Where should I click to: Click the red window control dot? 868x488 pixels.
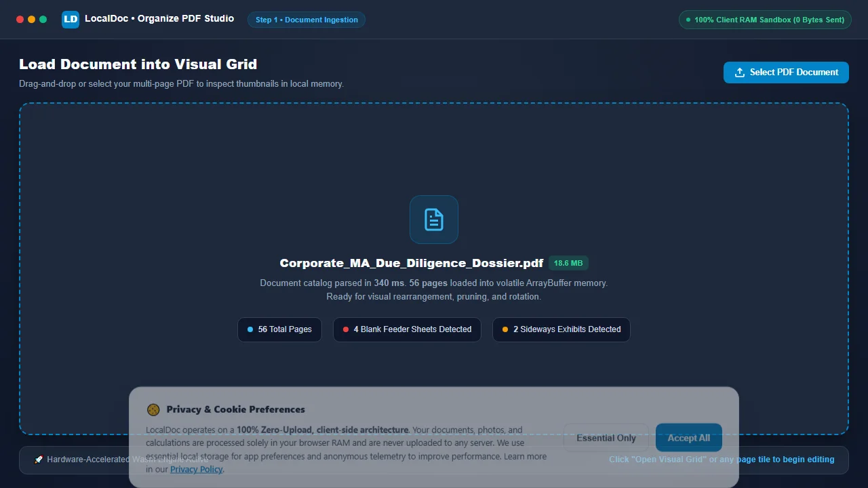(x=20, y=20)
